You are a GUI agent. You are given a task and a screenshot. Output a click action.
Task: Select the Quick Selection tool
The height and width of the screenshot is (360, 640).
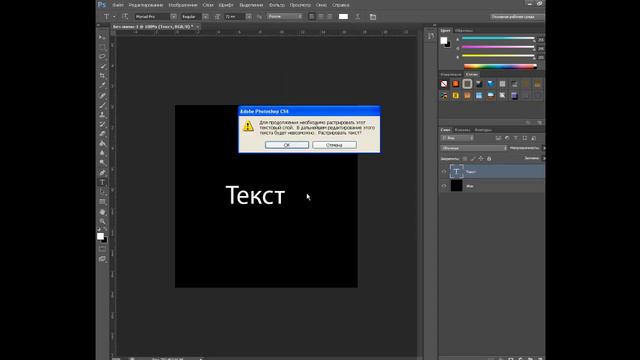(102, 66)
